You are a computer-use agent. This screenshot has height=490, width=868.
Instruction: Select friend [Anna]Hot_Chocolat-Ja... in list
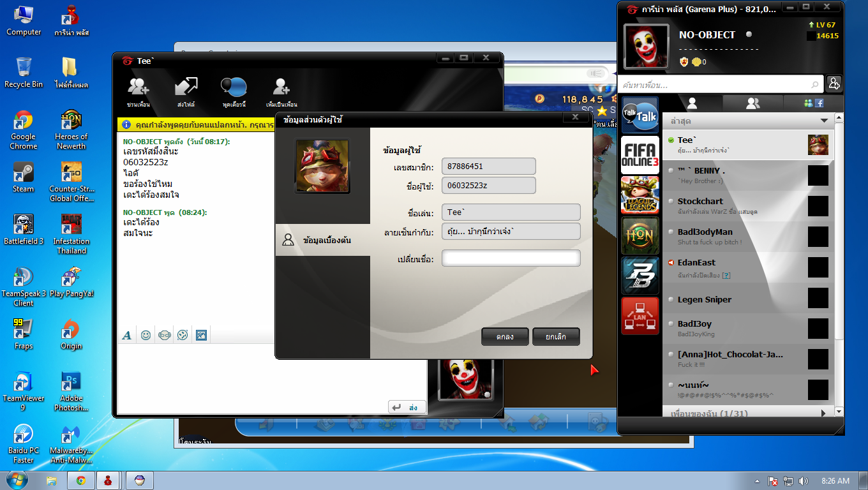pyautogui.click(x=747, y=359)
